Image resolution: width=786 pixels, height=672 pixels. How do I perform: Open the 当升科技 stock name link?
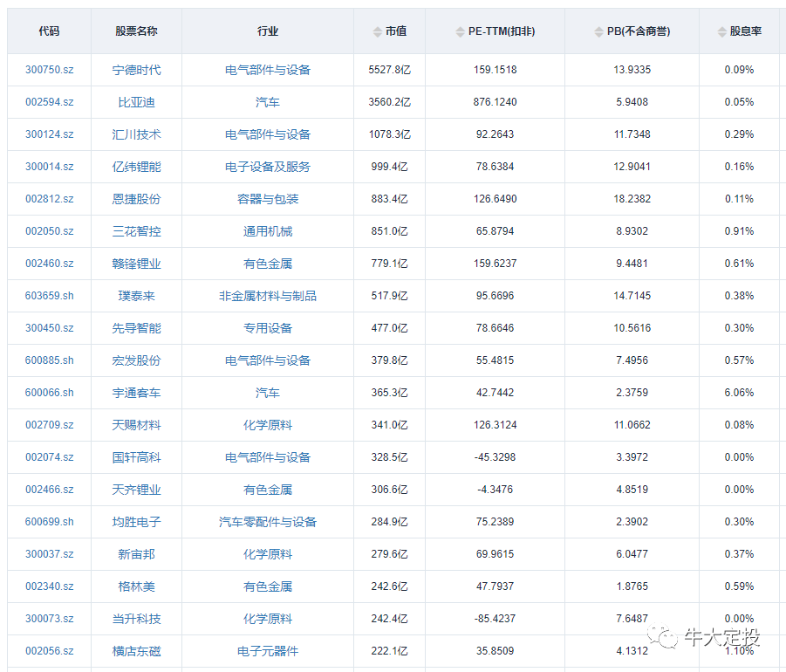pos(136,619)
